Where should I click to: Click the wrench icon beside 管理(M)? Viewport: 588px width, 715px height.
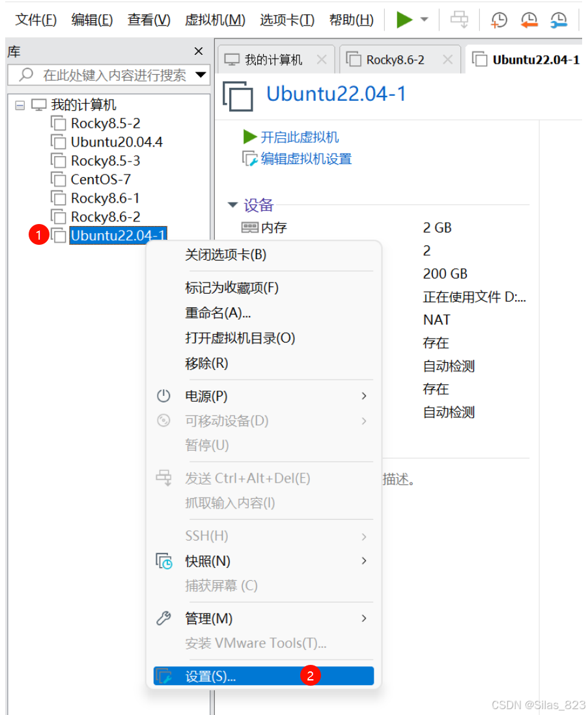(163, 618)
